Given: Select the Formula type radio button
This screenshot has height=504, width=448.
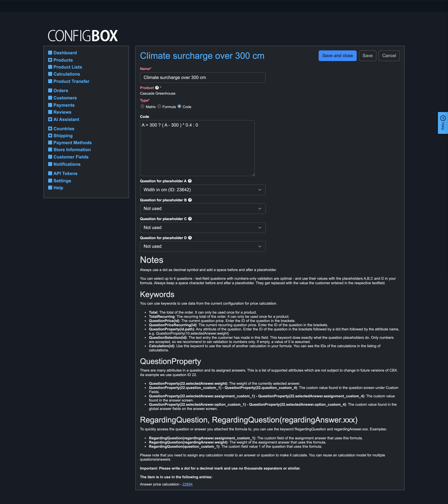Looking at the screenshot, I should point(159,107).
